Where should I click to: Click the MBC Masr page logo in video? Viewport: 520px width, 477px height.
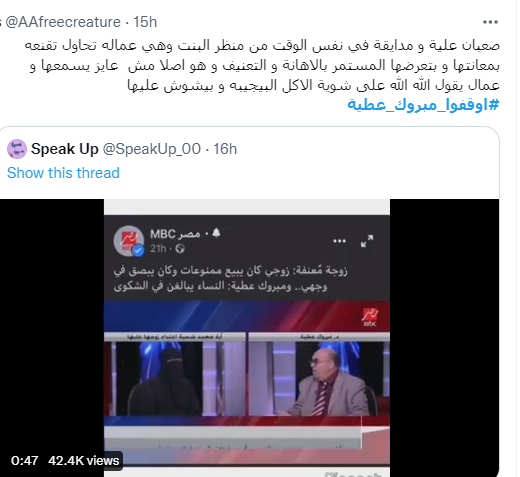coord(129,241)
